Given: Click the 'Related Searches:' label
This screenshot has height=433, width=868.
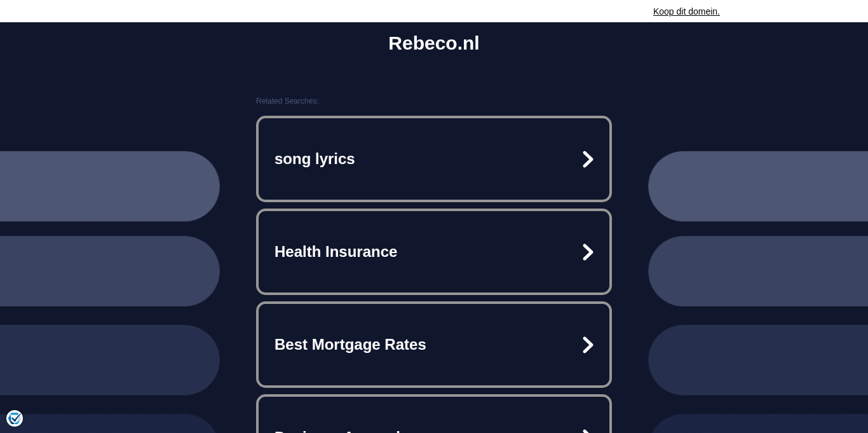Looking at the screenshot, I should [287, 101].
